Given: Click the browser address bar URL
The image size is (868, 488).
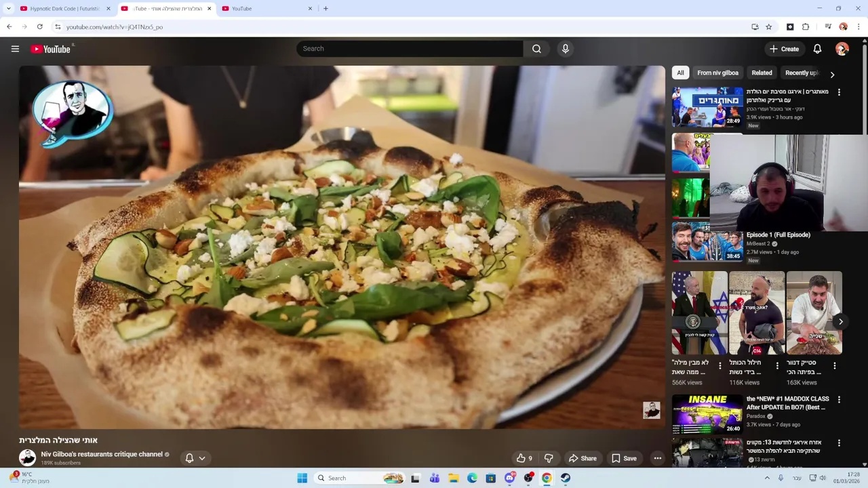Looking at the screenshot, I should click(x=115, y=27).
